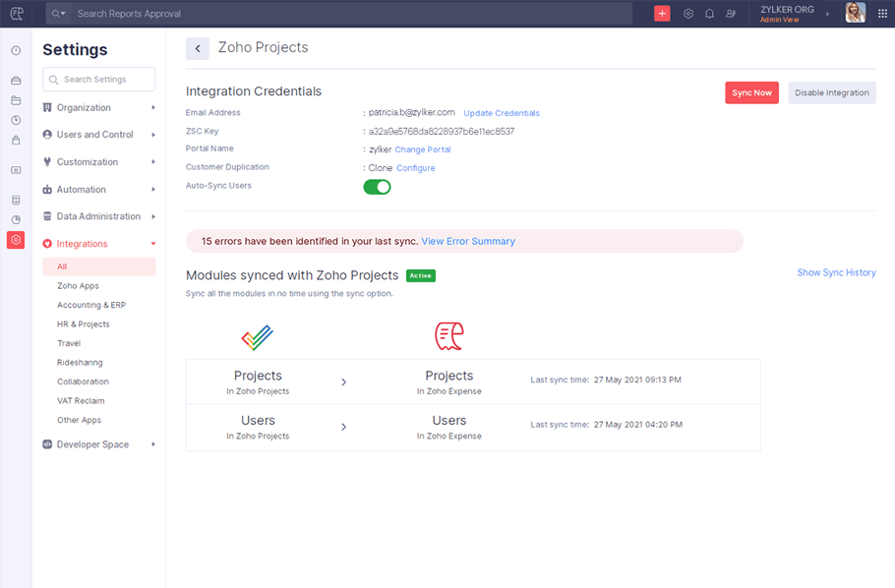Viewport: 895px width, 588px height.
Task: Open the HR & Projects integrations category
Action: coord(83,323)
